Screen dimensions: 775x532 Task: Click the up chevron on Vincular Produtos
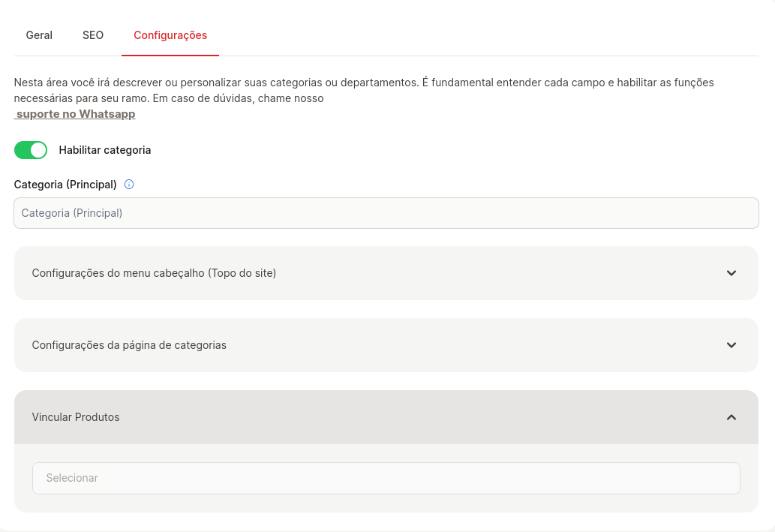point(731,417)
